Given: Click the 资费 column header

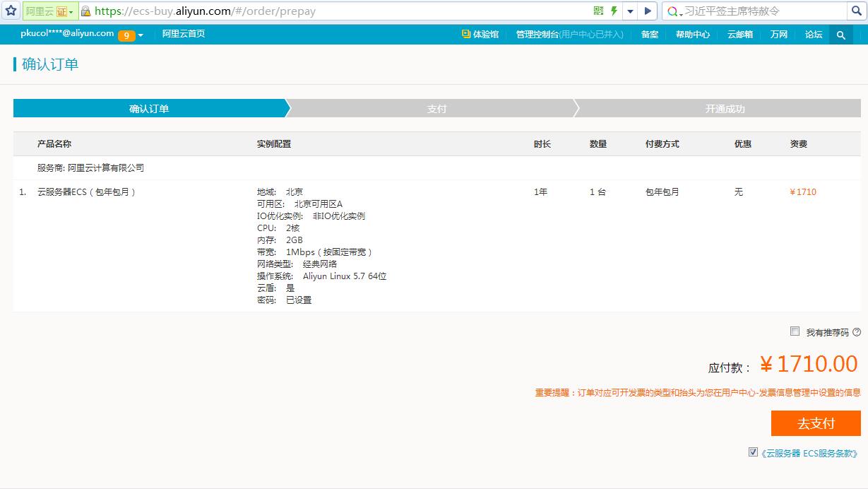Looking at the screenshot, I should 799,144.
